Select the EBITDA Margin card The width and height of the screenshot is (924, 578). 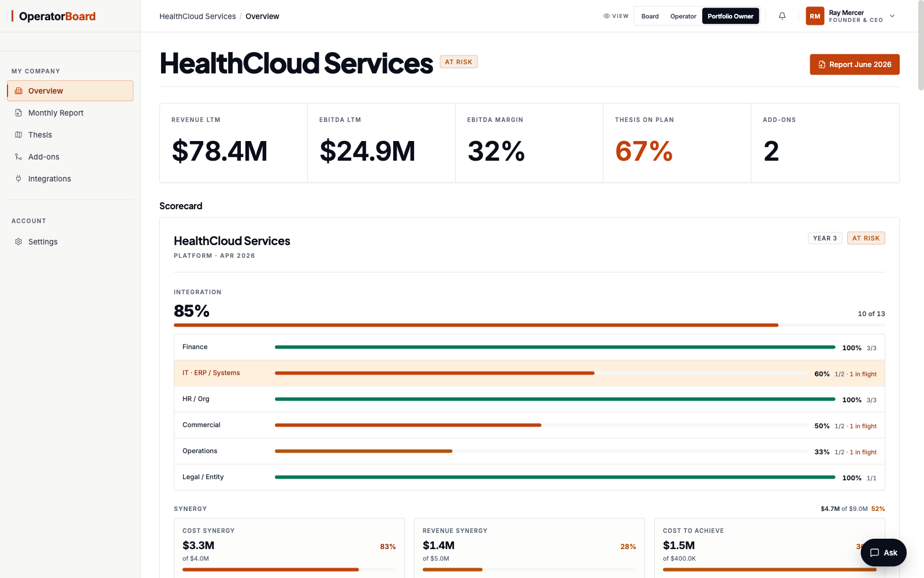pyautogui.click(x=530, y=143)
